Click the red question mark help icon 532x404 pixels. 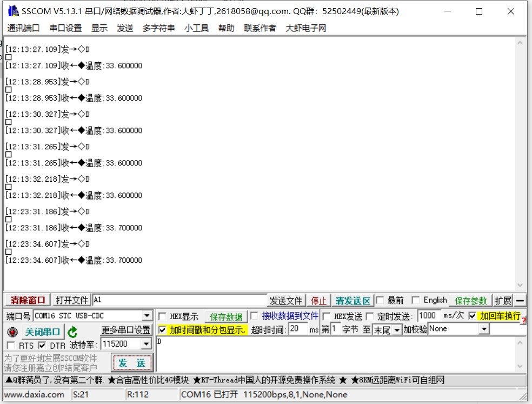pyautogui.click(x=523, y=321)
